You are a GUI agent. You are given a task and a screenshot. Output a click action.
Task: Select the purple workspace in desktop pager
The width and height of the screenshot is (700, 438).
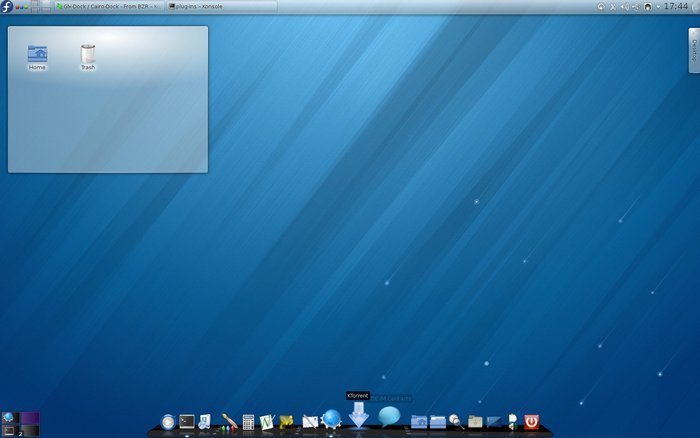[29, 417]
